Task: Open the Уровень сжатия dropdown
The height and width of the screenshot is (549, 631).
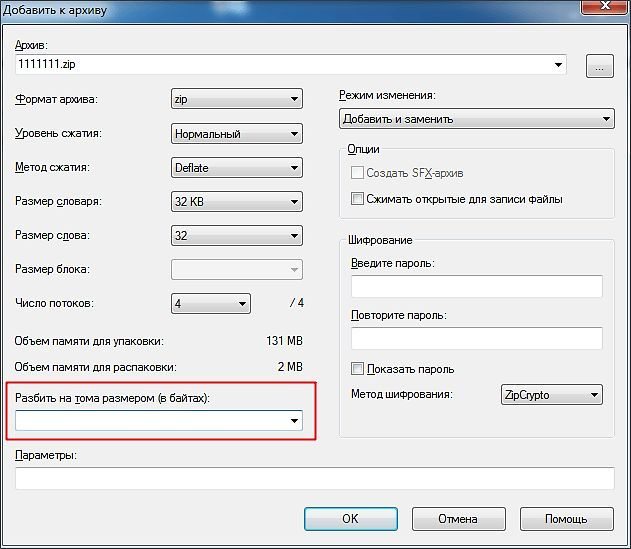Action: pyautogui.click(x=237, y=134)
